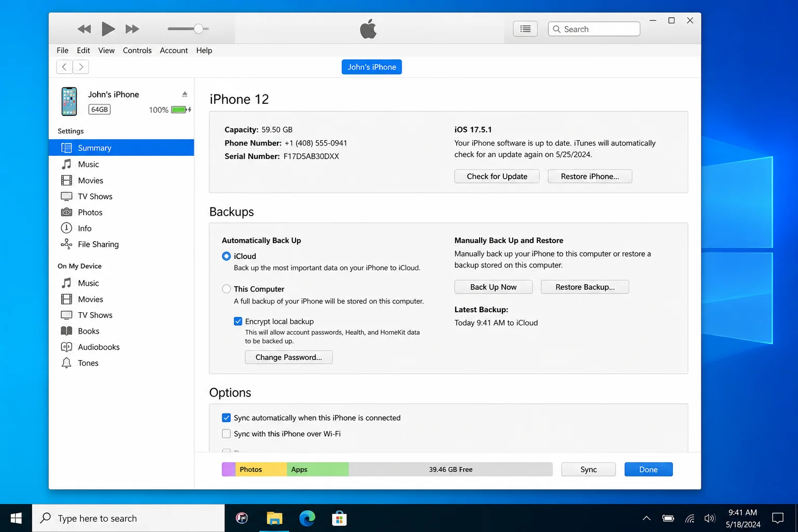Click the battery charging indicator icon
This screenshot has height=532, width=798.
coord(181,110)
